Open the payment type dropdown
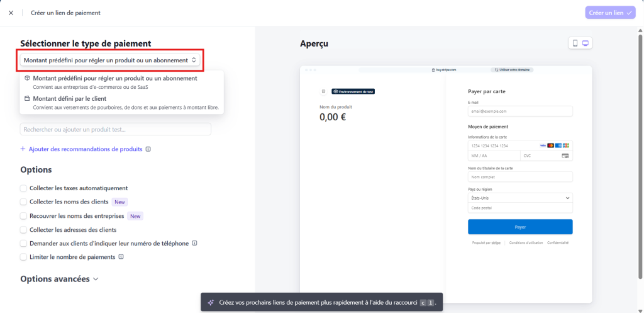The height and width of the screenshot is (313, 644). 111,60
